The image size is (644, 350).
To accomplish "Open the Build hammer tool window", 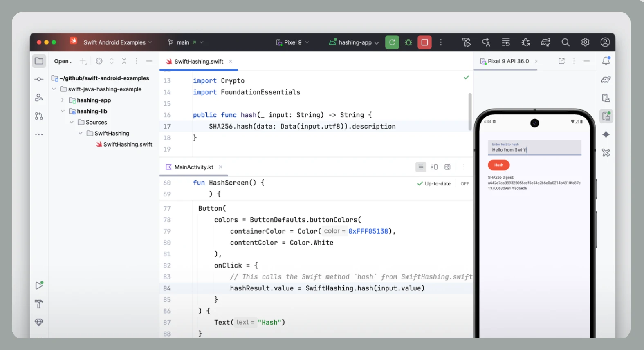I will (39, 304).
